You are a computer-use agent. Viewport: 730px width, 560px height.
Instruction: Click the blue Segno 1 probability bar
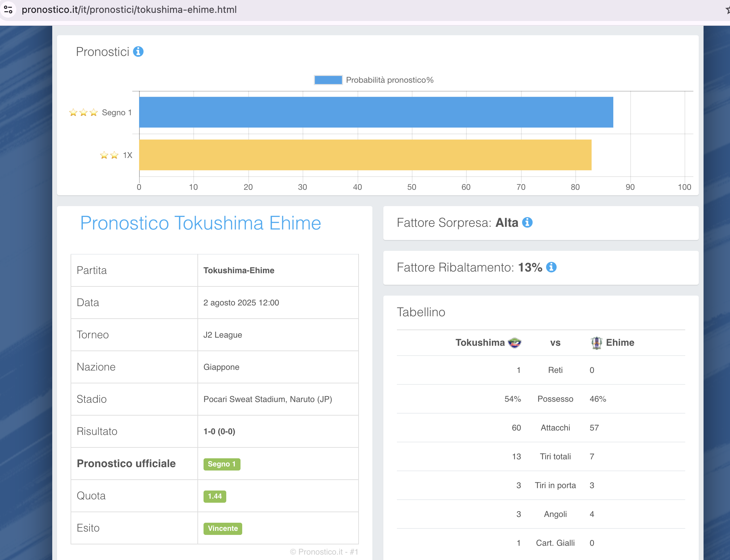click(x=376, y=112)
